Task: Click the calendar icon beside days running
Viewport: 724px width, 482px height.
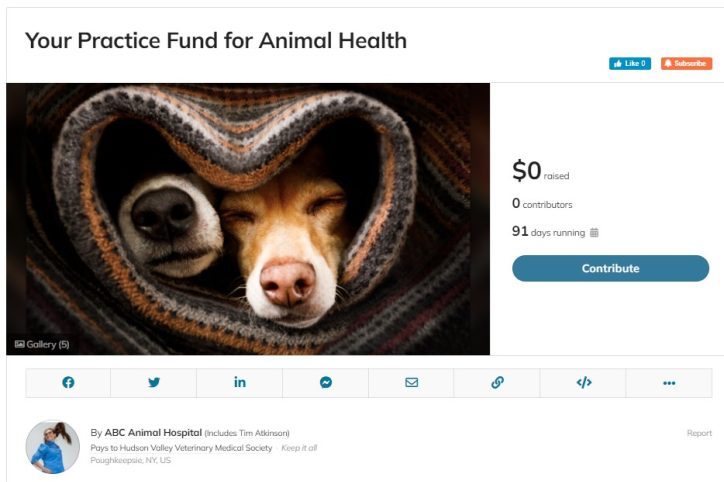Action: [594, 232]
